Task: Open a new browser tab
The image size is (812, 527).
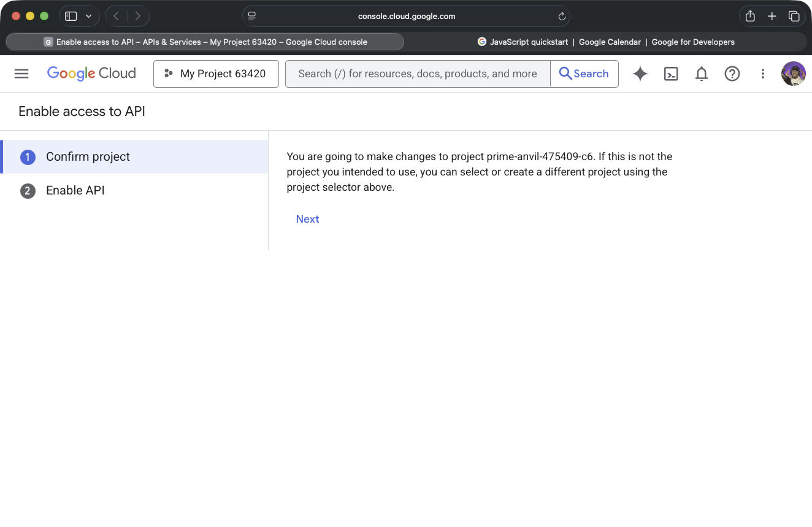Action: click(772, 17)
